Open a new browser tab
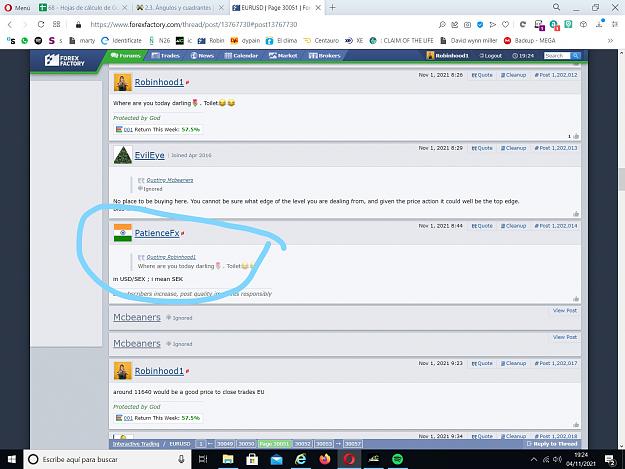This screenshot has height=469, width=625. (332, 8)
